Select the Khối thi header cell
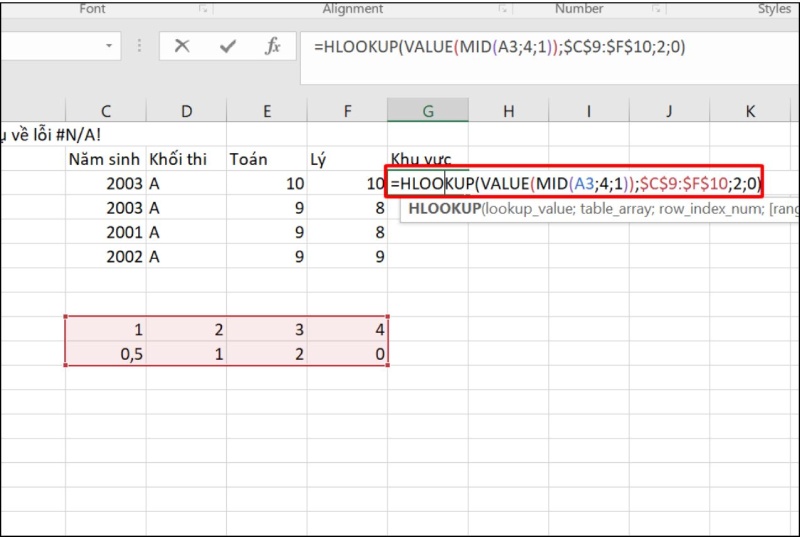The width and height of the screenshot is (800, 537). click(x=186, y=159)
